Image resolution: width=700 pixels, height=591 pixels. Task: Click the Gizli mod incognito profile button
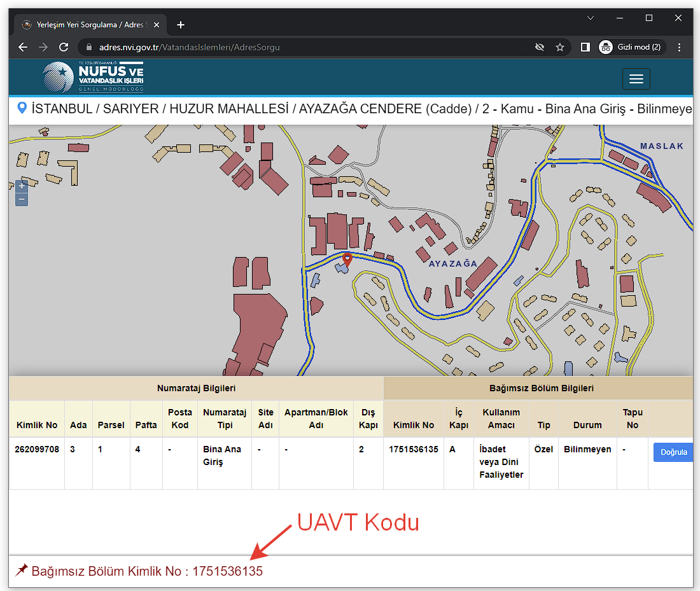[x=630, y=47]
